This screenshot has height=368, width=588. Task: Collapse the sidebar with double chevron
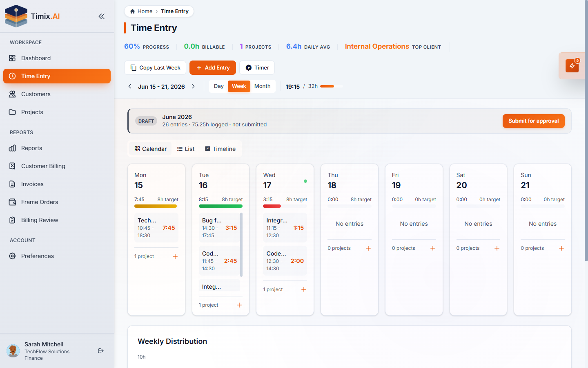(101, 16)
